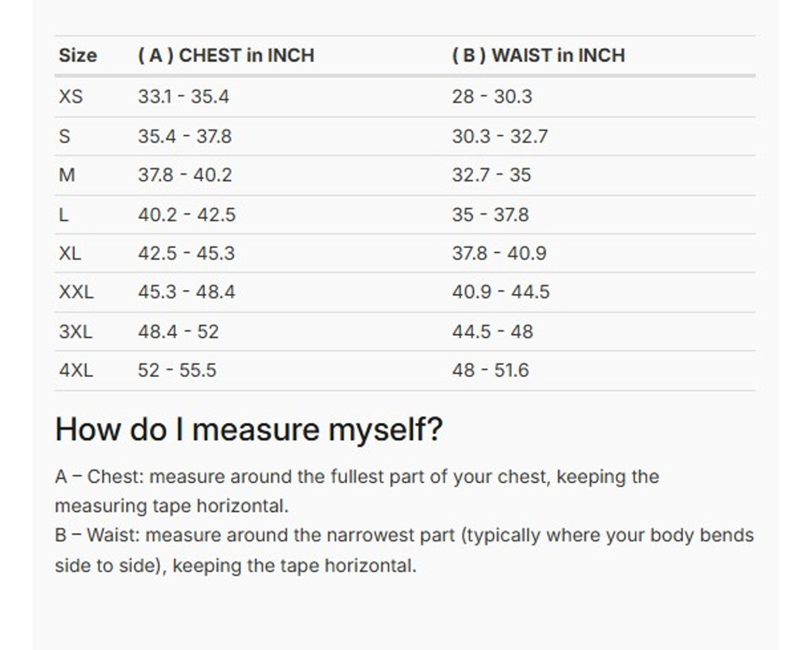Select the XS size row label
Viewport: 812px width, 650px height.
point(70,96)
